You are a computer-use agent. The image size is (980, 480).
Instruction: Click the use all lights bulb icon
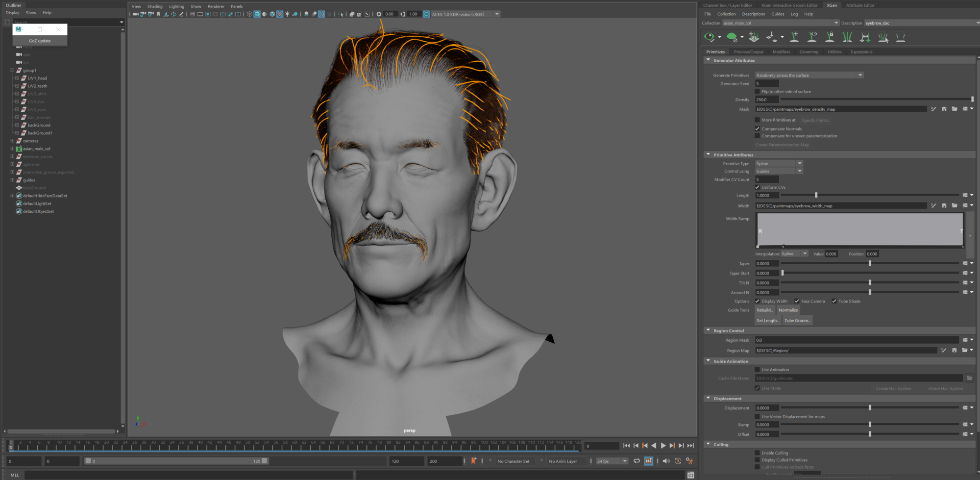pyautogui.click(x=287, y=14)
